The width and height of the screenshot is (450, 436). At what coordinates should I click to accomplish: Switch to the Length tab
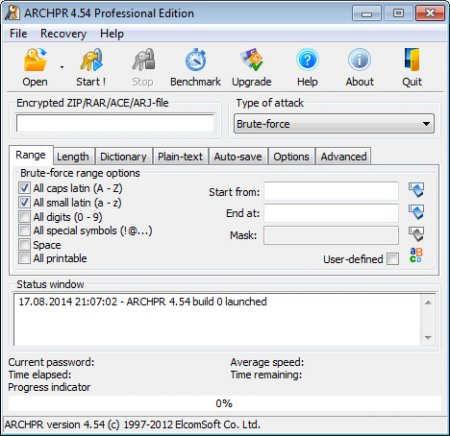click(x=73, y=156)
